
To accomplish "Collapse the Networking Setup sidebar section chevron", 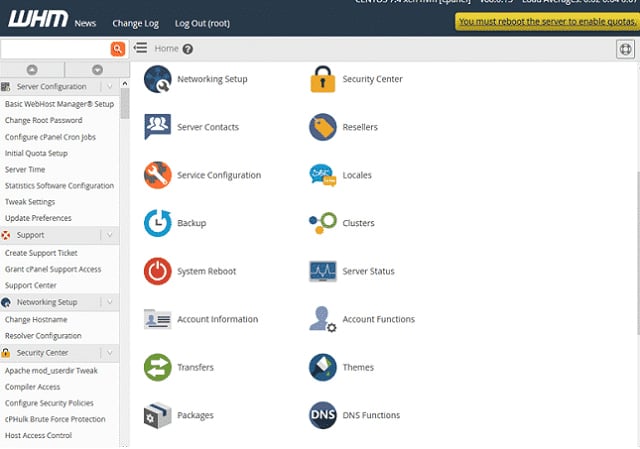I will coord(109,302).
